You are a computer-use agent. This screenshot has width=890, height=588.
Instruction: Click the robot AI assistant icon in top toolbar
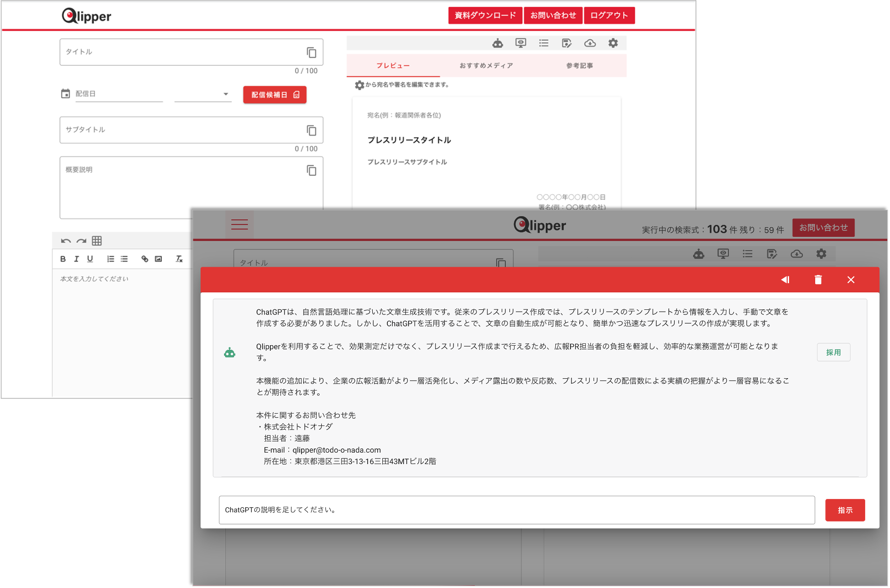click(498, 43)
